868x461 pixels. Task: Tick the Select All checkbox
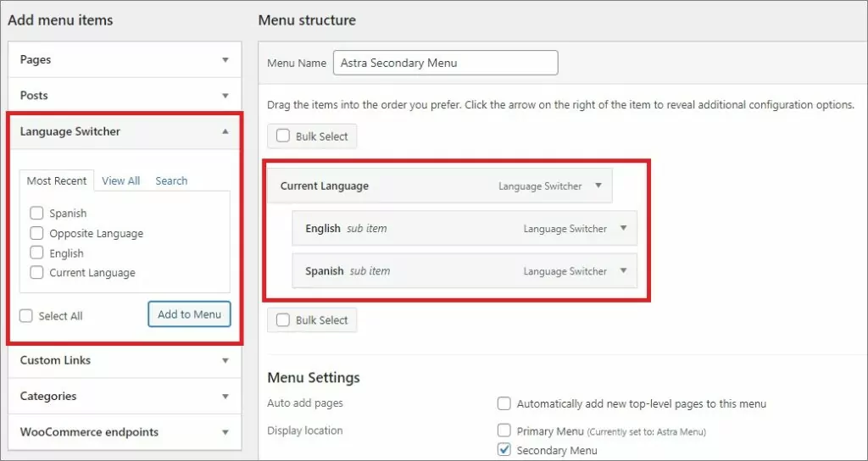(x=25, y=316)
